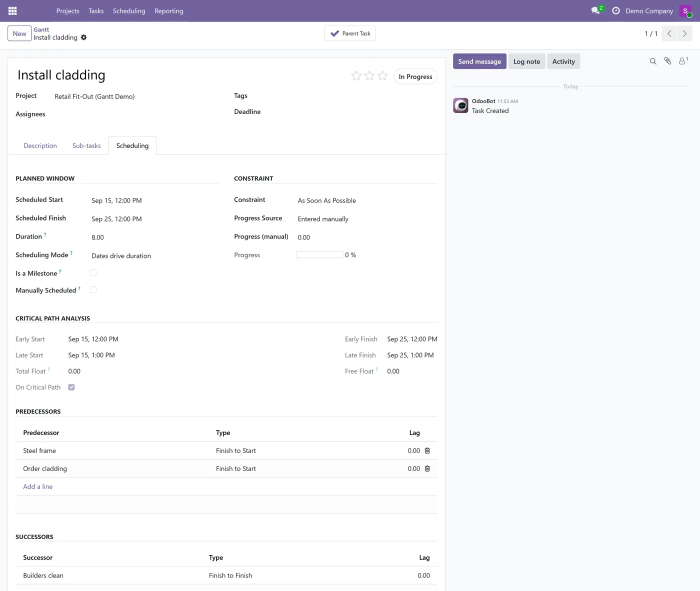700x591 pixels.
Task: Open the user avatar menu
Action: point(685,10)
